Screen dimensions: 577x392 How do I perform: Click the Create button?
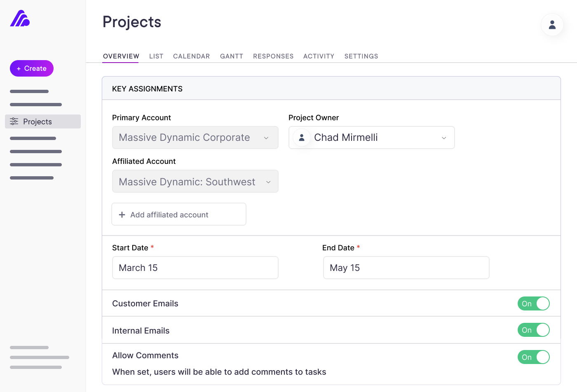coord(31,68)
